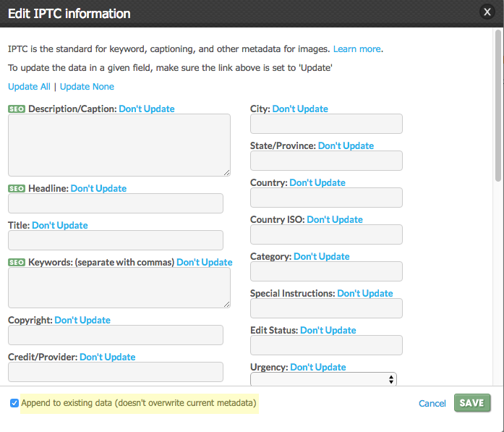Click the dialog vertical scrollbar thumb
This screenshot has width=504, height=432.
tap(498, 106)
